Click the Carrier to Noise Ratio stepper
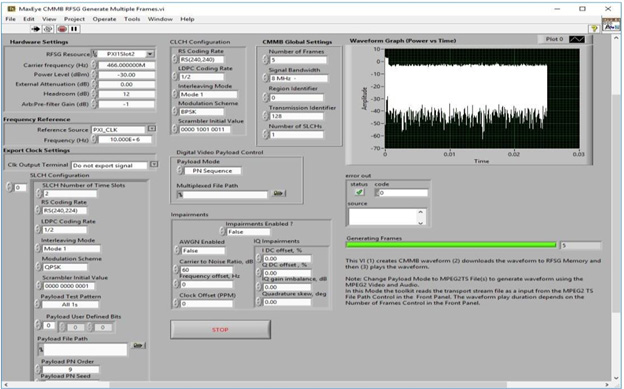Viewport: 624px width, 389px height. point(176,270)
